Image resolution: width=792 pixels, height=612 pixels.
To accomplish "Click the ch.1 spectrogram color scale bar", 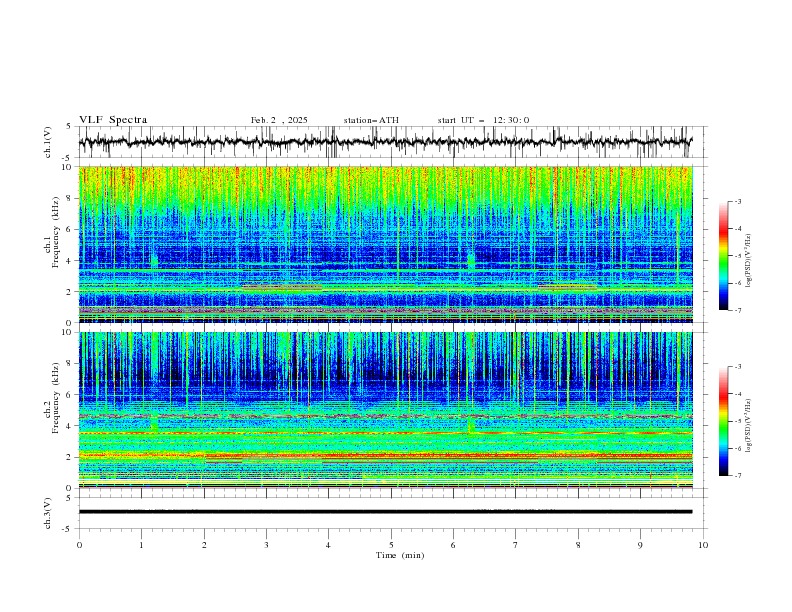I will [x=723, y=256].
